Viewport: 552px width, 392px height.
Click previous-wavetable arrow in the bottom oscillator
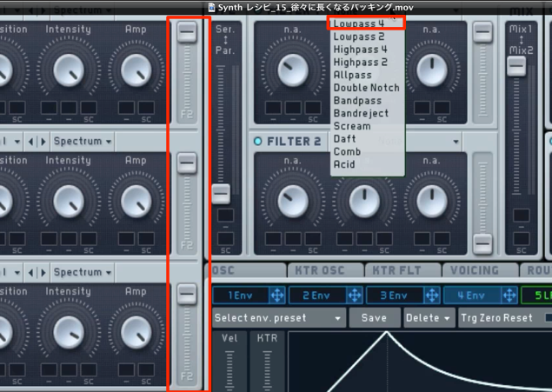[x=31, y=272]
